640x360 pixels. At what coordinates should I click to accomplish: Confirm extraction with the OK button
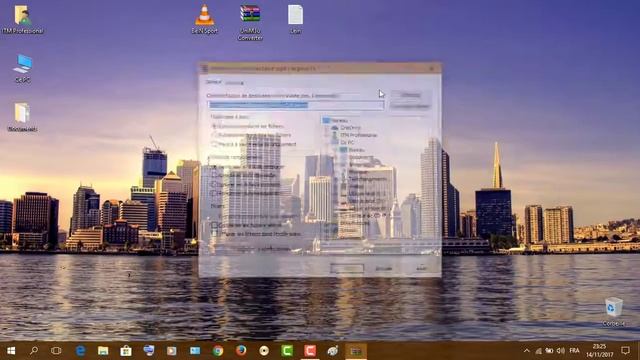pyautogui.click(x=347, y=268)
